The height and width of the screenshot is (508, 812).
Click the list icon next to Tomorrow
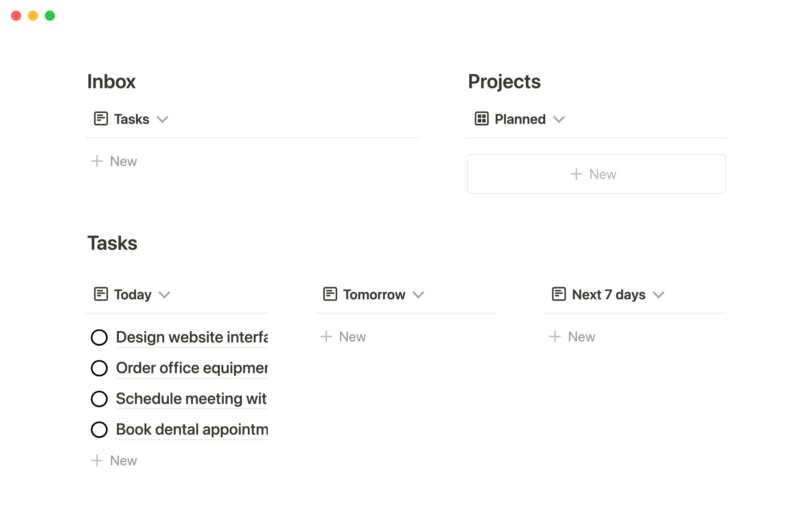pyautogui.click(x=330, y=294)
